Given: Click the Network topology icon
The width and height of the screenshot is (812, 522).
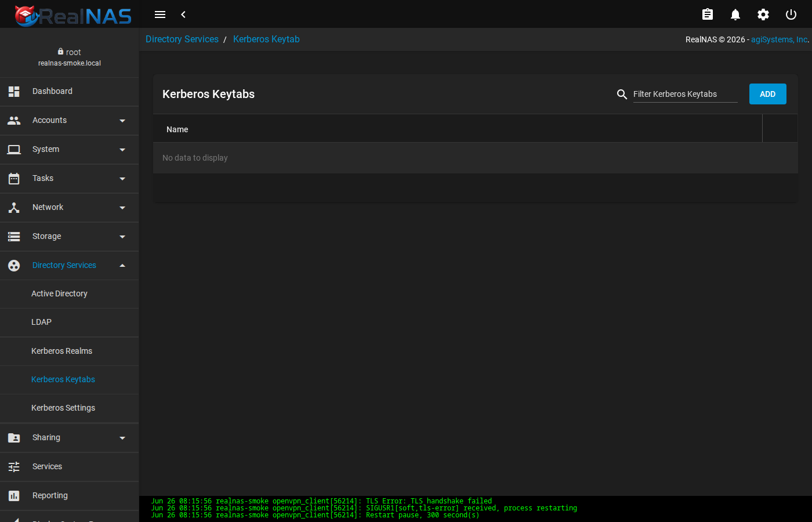Looking at the screenshot, I should click(14, 208).
